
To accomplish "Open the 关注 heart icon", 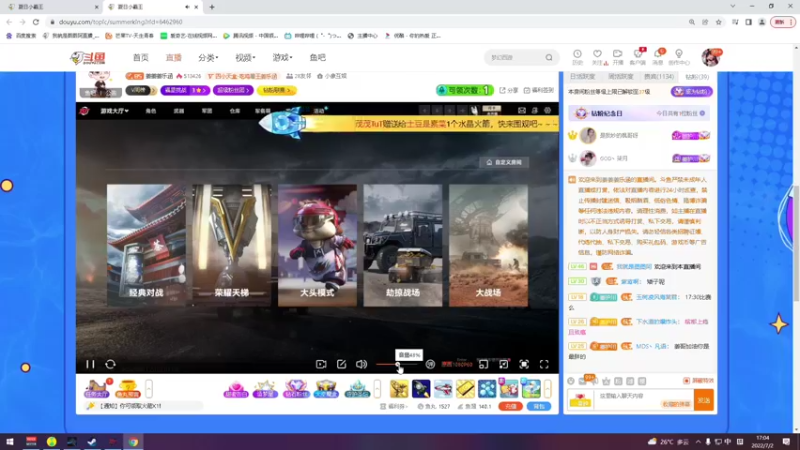I will (597, 57).
